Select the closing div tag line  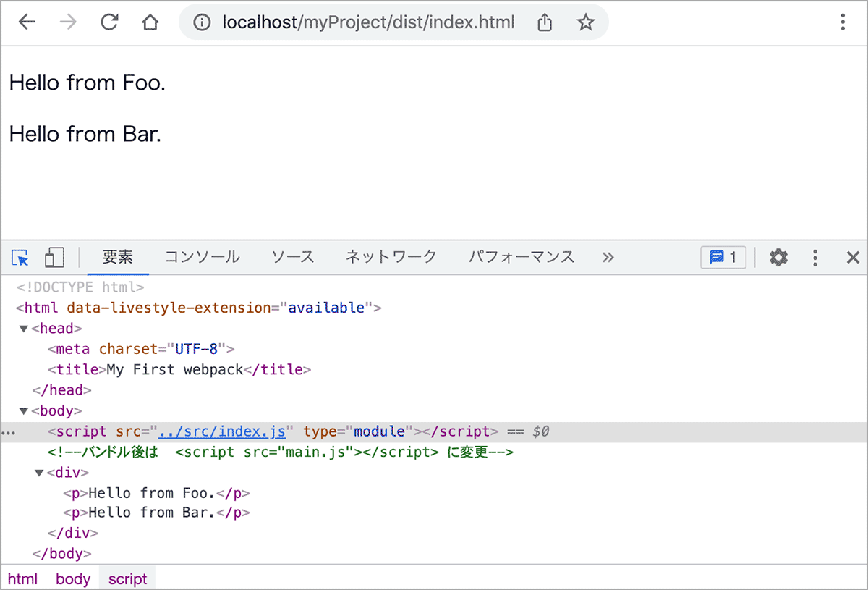point(72,534)
